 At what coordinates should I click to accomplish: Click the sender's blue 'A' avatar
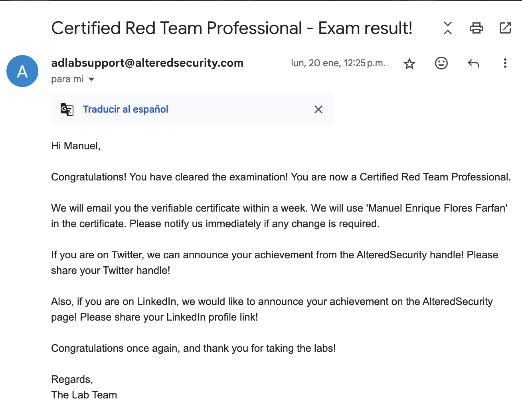point(22,71)
